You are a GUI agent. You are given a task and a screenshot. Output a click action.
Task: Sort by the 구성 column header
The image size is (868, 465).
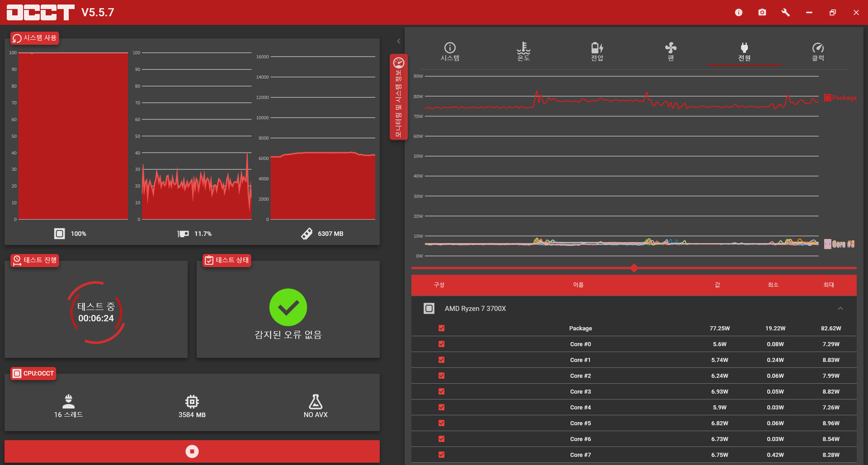point(439,285)
